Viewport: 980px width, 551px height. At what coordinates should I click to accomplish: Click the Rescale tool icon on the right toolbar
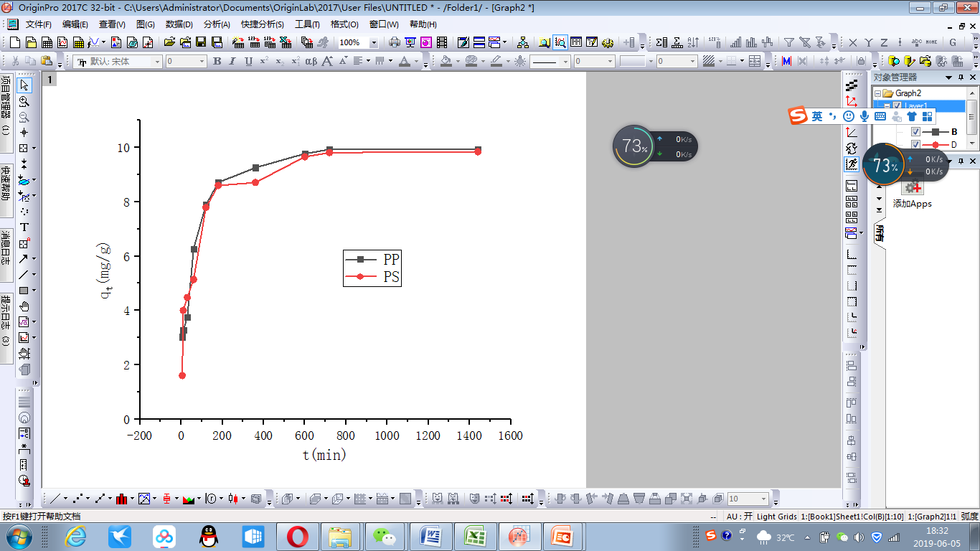852,164
